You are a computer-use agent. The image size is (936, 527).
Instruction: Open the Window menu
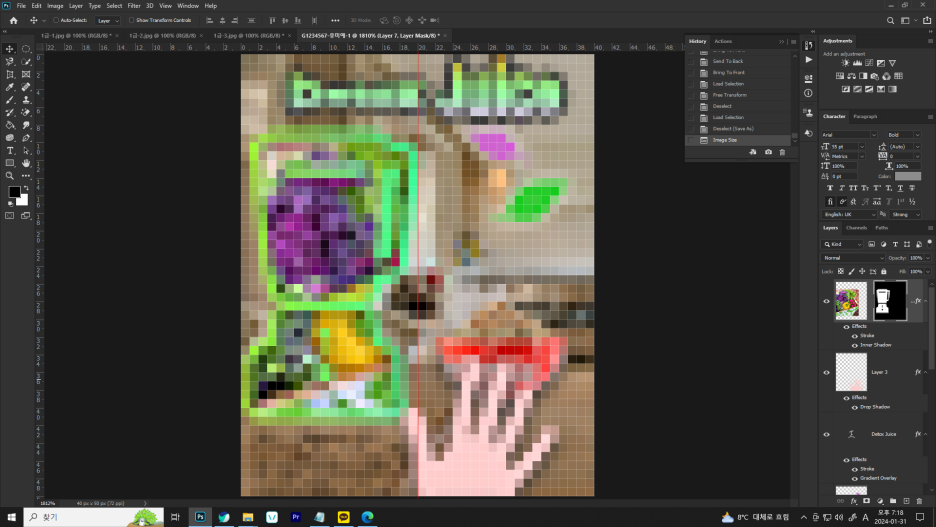(188, 6)
